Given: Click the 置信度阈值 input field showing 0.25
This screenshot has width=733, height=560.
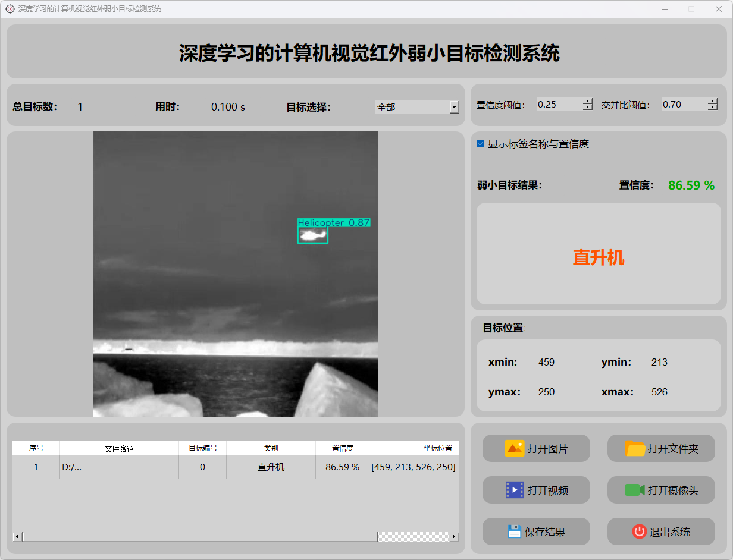Looking at the screenshot, I should [x=558, y=105].
